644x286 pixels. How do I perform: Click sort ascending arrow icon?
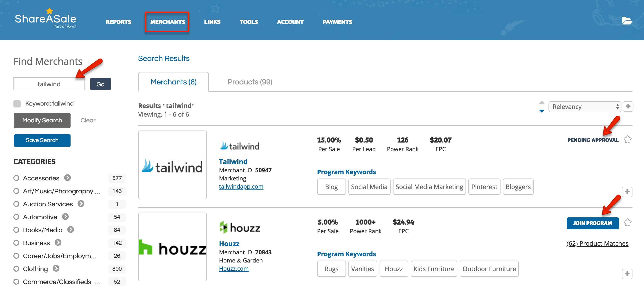click(542, 102)
